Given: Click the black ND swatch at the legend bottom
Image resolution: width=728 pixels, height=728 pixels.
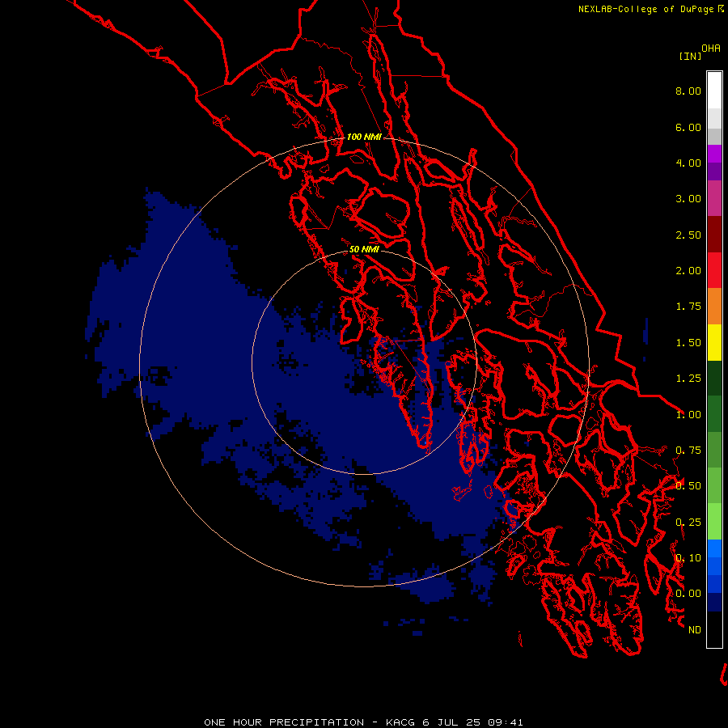Looking at the screenshot, I should pos(714,629).
